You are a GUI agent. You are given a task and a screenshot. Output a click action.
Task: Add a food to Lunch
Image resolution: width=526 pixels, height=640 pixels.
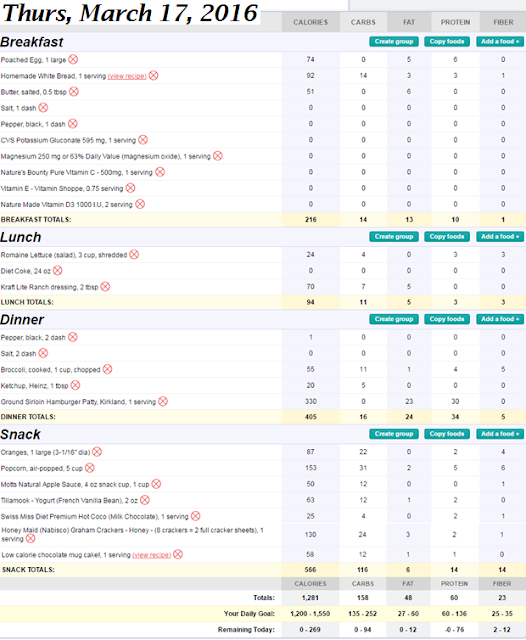pos(500,237)
